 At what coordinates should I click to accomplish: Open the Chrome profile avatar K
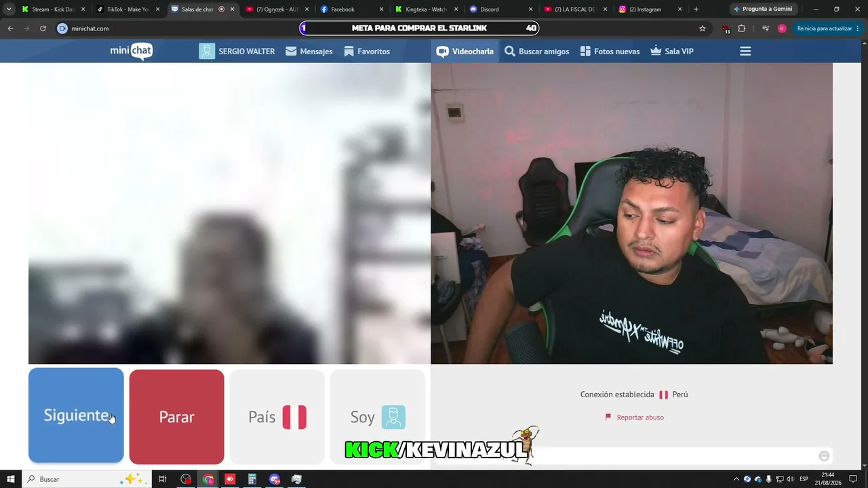782,28
